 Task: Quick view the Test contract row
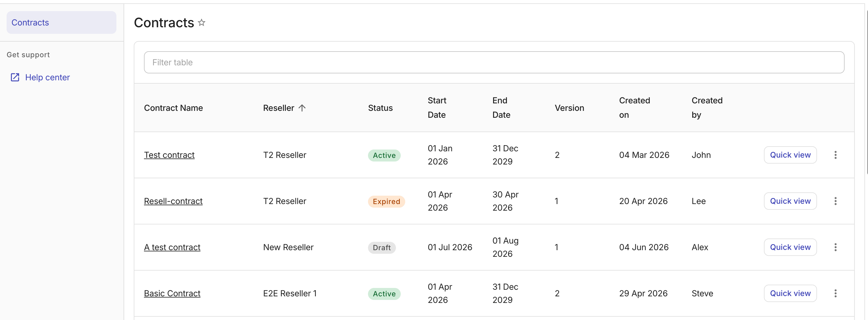pos(790,155)
